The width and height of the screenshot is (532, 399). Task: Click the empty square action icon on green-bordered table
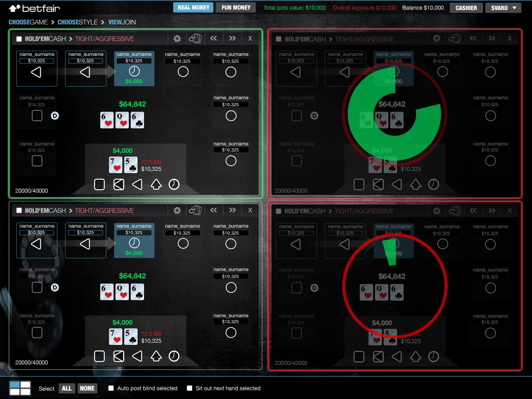pos(99,185)
